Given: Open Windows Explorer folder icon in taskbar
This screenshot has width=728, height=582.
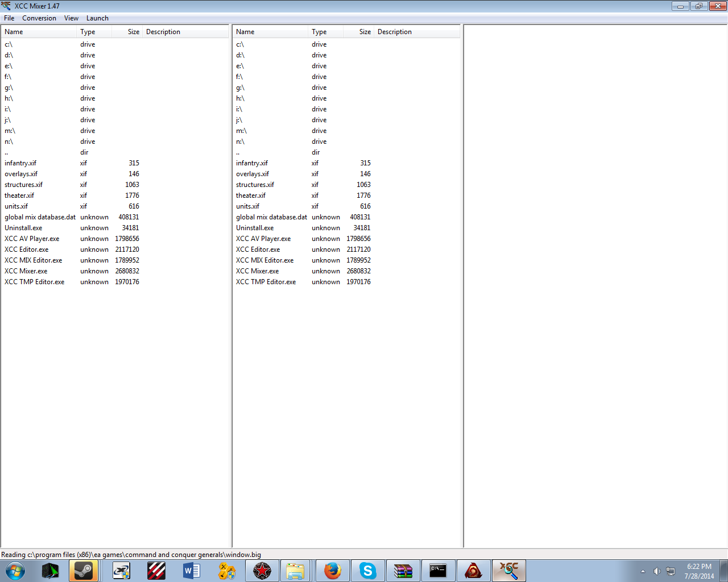Looking at the screenshot, I should pyautogui.click(x=295, y=571).
